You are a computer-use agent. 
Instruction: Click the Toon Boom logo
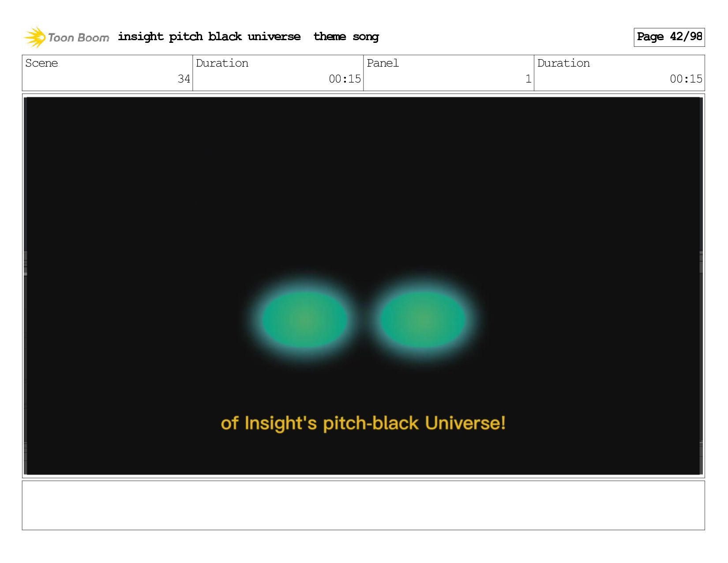66,37
